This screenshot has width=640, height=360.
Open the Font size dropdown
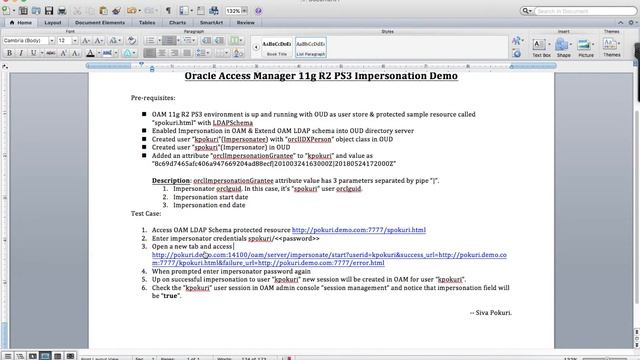[75, 40]
